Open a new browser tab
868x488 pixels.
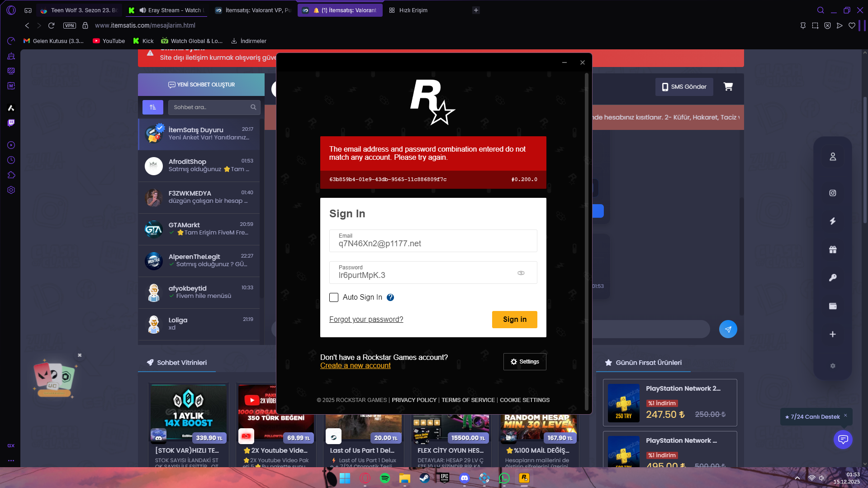click(x=476, y=10)
